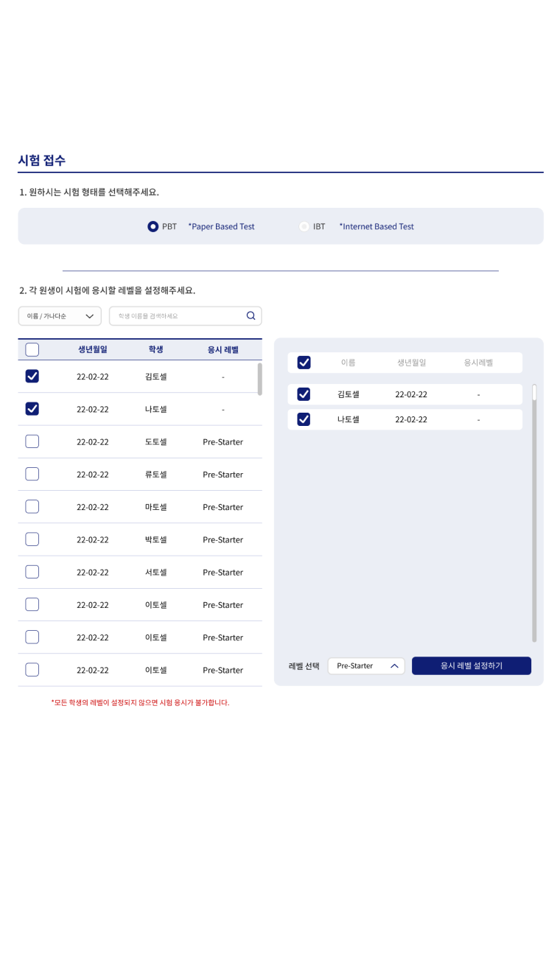560x958 pixels.
Task: Check the 박토셀 row checkbox
Action: [x=32, y=539]
